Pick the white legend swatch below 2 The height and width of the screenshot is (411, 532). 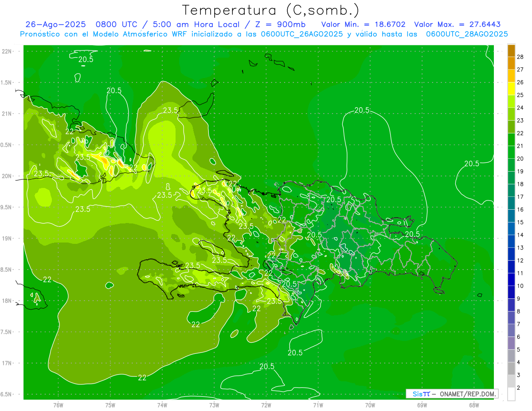511,394
